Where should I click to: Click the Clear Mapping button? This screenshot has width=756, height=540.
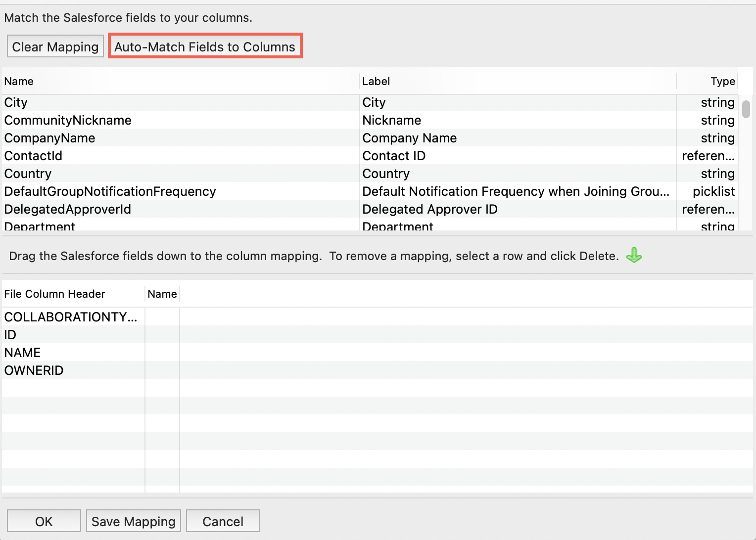[x=55, y=46]
